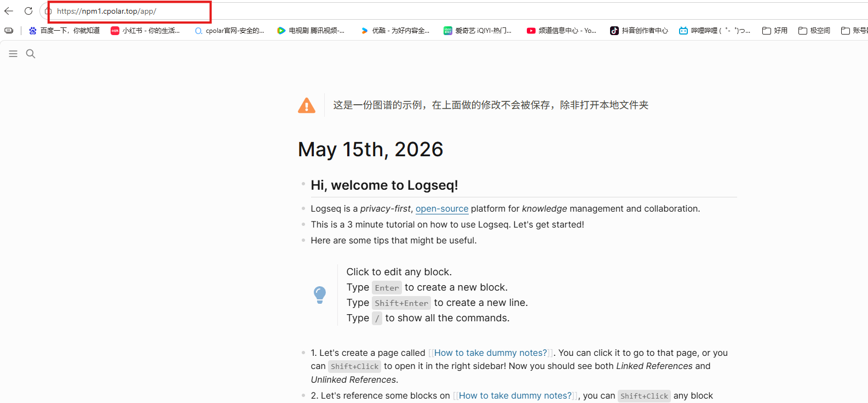This screenshot has width=868, height=403.
Task: Click the bullet beside "This is a 3 minute tutorial"
Action: click(303, 225)
